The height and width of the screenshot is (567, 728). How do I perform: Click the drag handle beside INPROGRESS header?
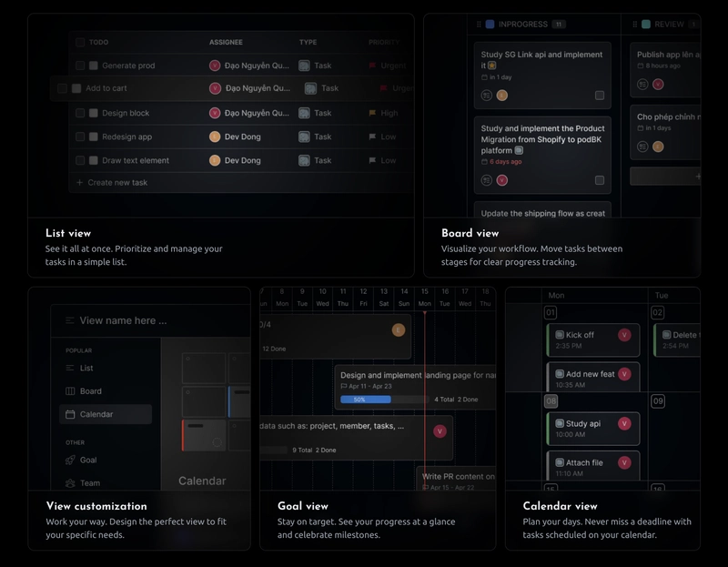479,25
